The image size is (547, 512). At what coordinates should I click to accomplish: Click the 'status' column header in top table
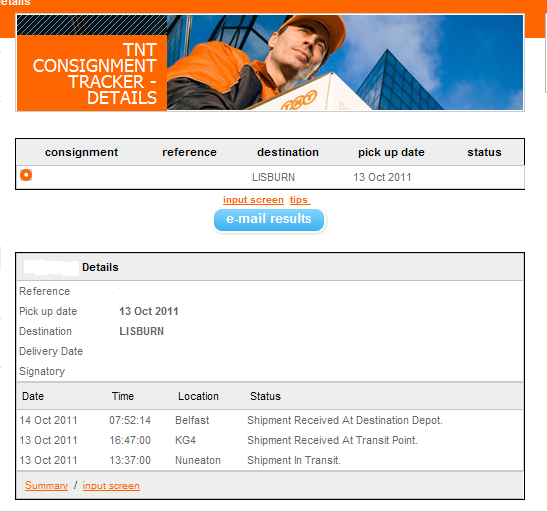point(484,152)
